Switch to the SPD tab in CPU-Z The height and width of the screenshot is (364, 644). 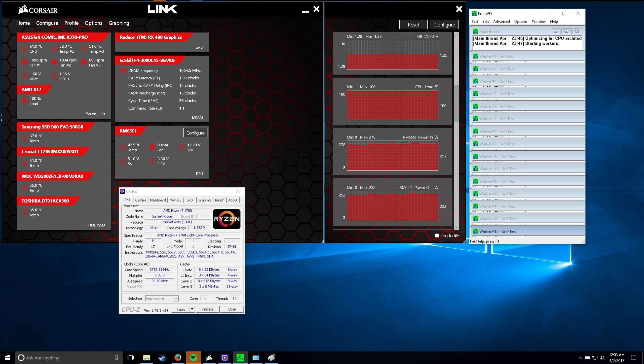point(190,200)
